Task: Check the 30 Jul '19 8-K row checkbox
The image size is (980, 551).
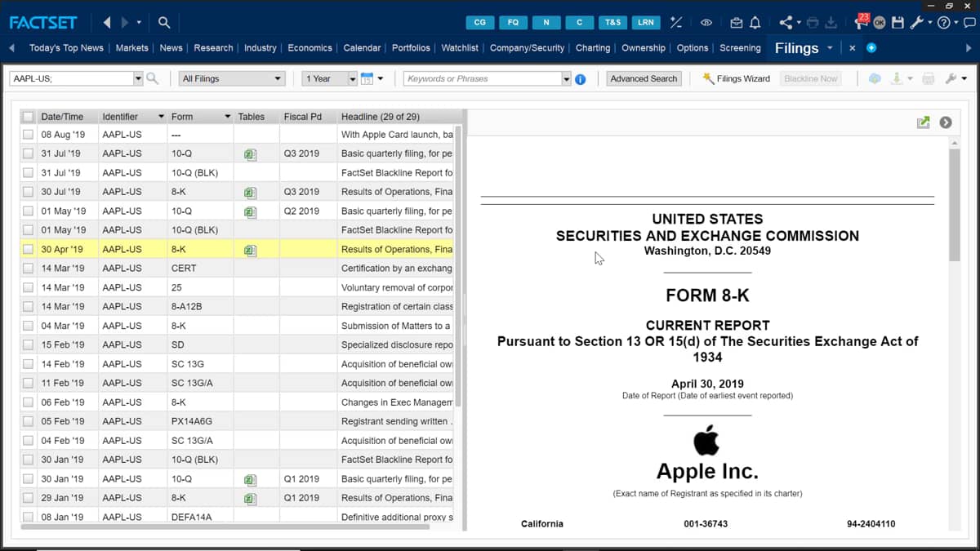Action: click(29, 192)
